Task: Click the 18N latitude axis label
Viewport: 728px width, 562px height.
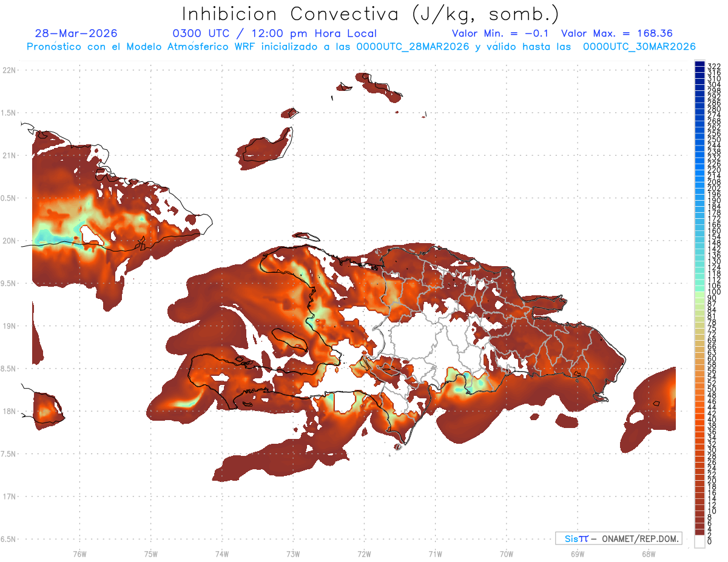Action: tap(8, 411)
